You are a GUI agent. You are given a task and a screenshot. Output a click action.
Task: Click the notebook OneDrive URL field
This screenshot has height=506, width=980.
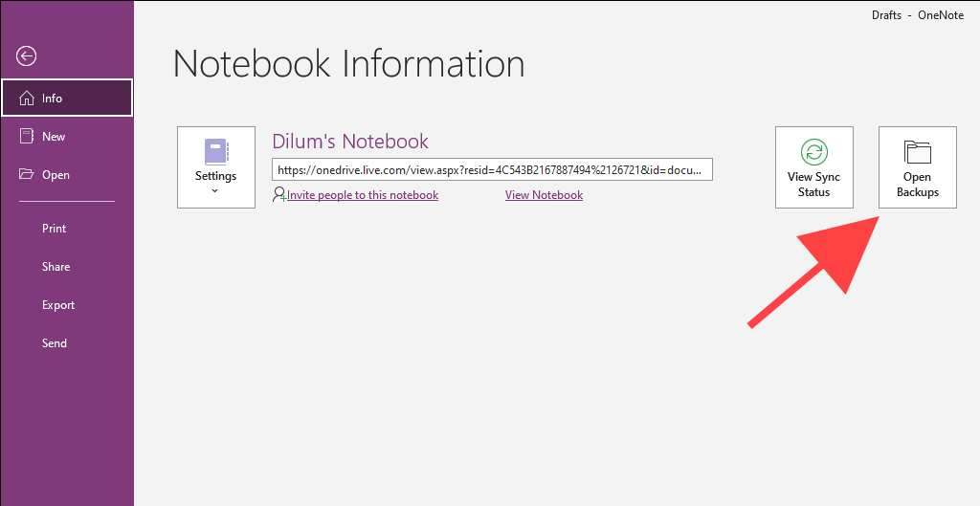[x=492, y=170]
